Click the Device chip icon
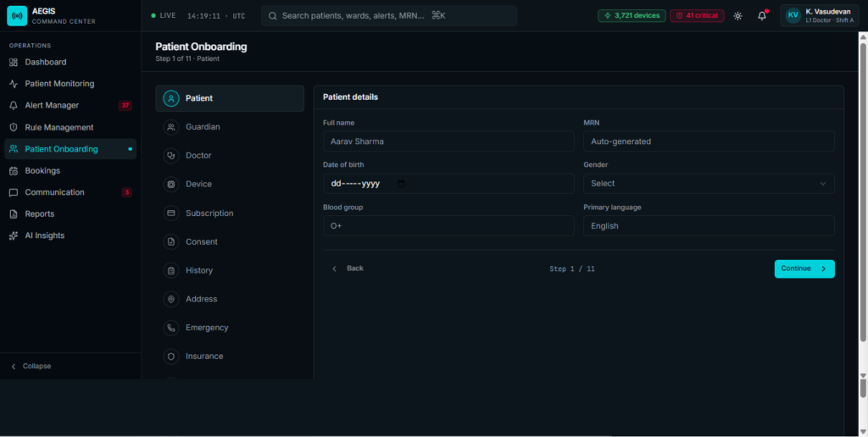868x437 pixels. tap(171, 185)
